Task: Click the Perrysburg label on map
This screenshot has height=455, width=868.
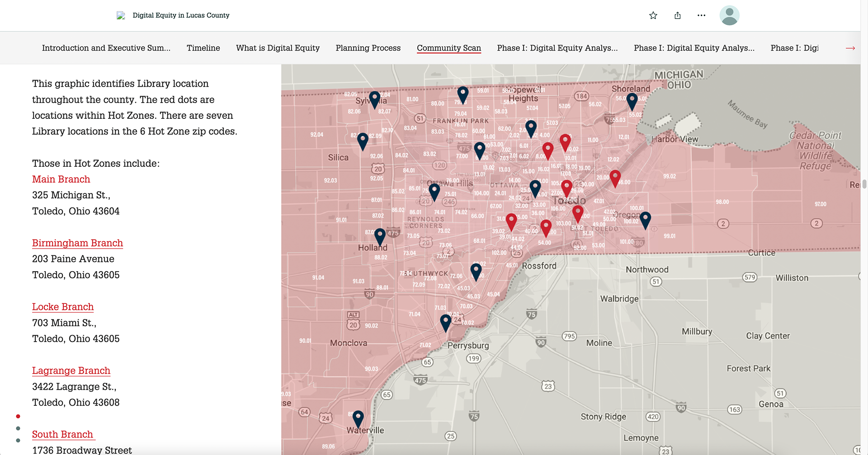Action: click(x=468, y=346)
